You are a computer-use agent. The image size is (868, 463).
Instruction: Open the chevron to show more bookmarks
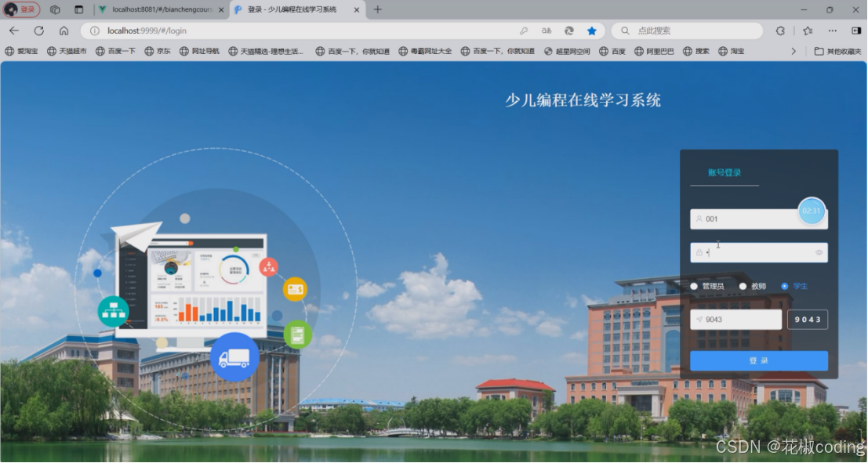point(792,50)
